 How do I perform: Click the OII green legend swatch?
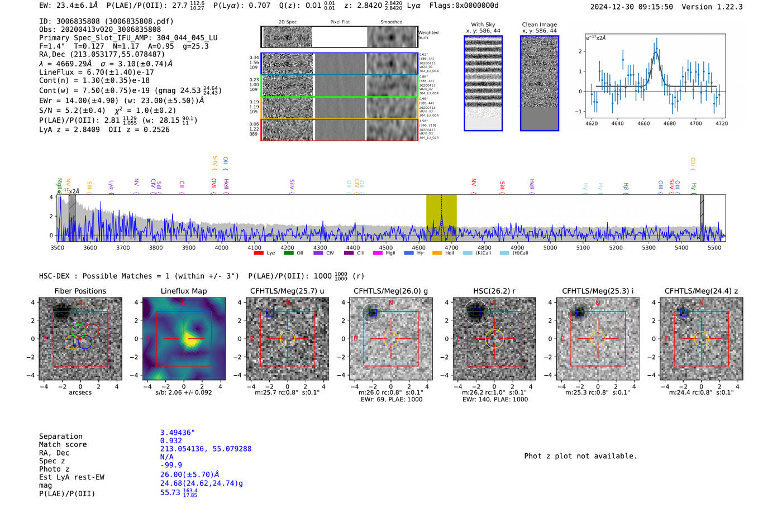point(288,253)
